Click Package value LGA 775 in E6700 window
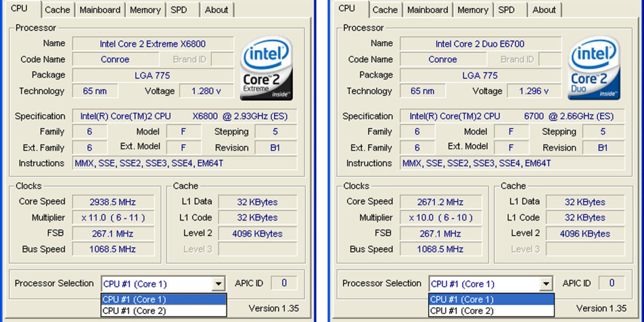The height and width of the screenshot is (322, 644). 480,75
